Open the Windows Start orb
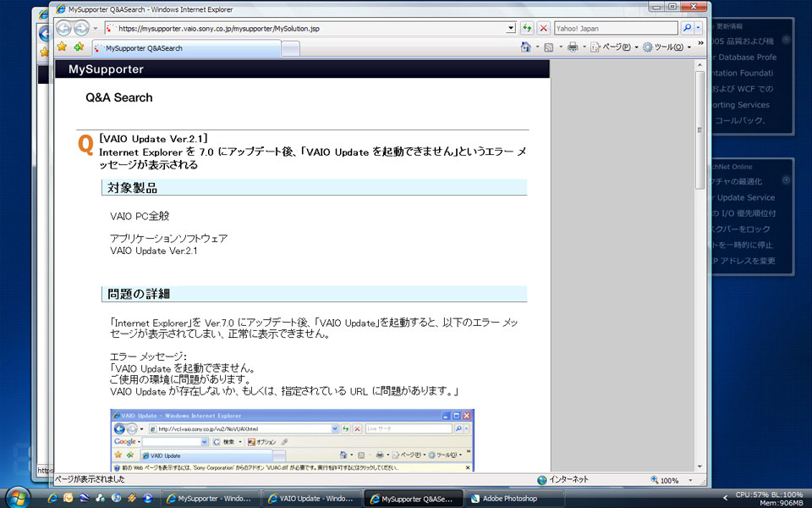The image size is (812, 508). [18, 498]
